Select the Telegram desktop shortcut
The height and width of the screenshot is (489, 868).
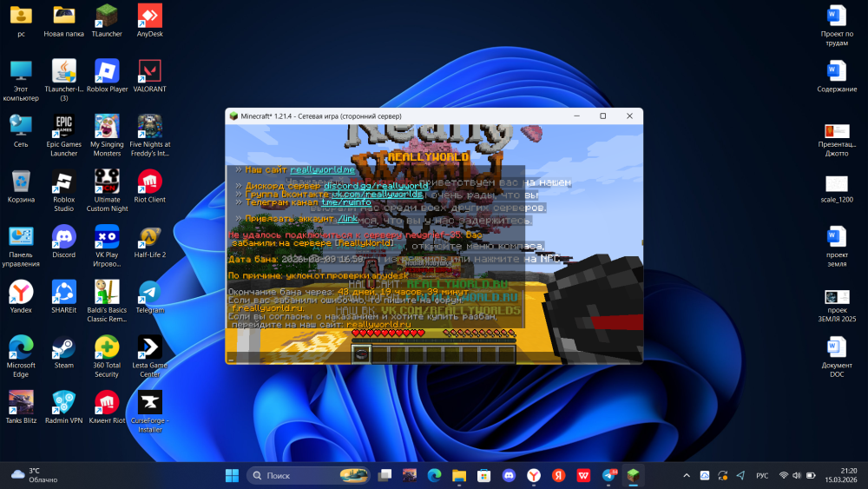pos(149,298)
